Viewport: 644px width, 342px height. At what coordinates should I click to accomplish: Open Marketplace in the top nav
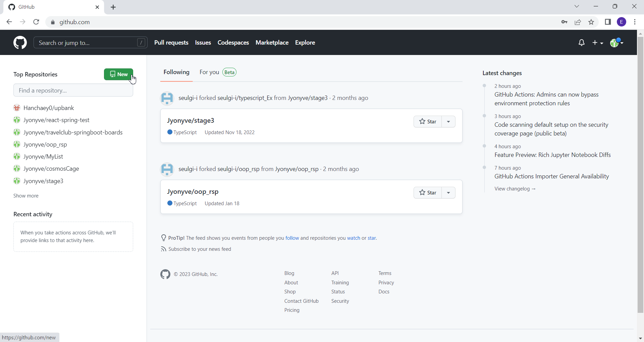pos(272,43)
